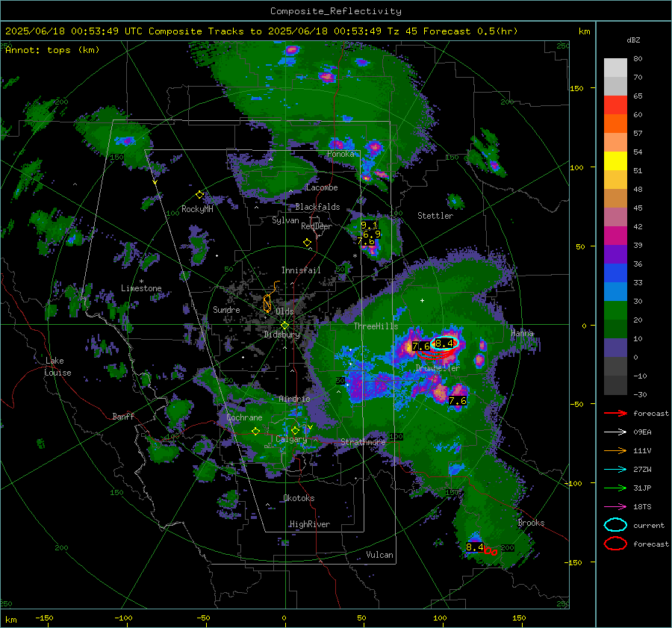The width and height of the screenshot is (672, 628).
Task: Click the red forecast ellipse legend icon
Action: (x=615, y=544)
